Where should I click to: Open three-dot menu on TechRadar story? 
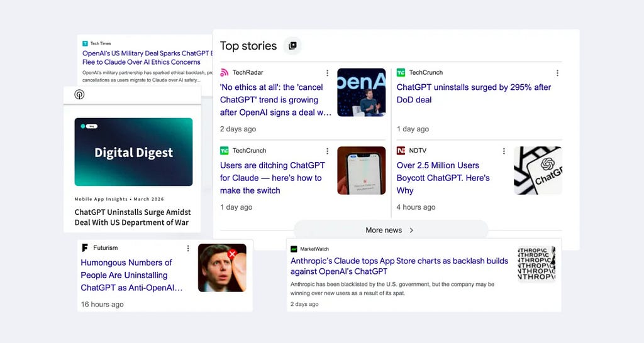pos(327,73)
